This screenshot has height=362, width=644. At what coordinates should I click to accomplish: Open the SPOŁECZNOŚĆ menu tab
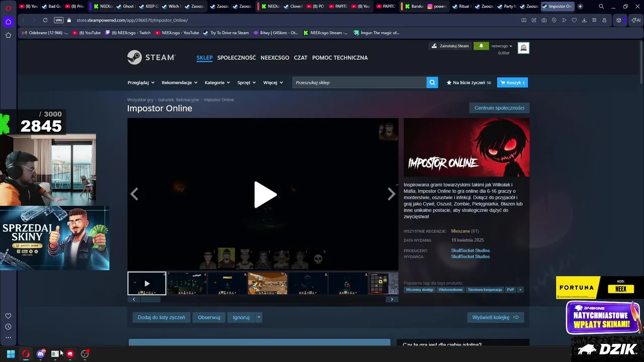(x=236, y=58)
